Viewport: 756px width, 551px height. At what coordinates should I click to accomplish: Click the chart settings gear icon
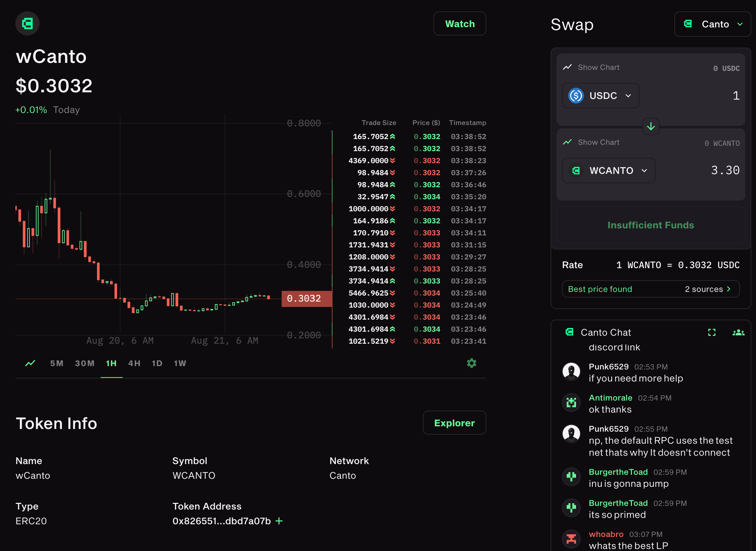(x=471, y=363)
